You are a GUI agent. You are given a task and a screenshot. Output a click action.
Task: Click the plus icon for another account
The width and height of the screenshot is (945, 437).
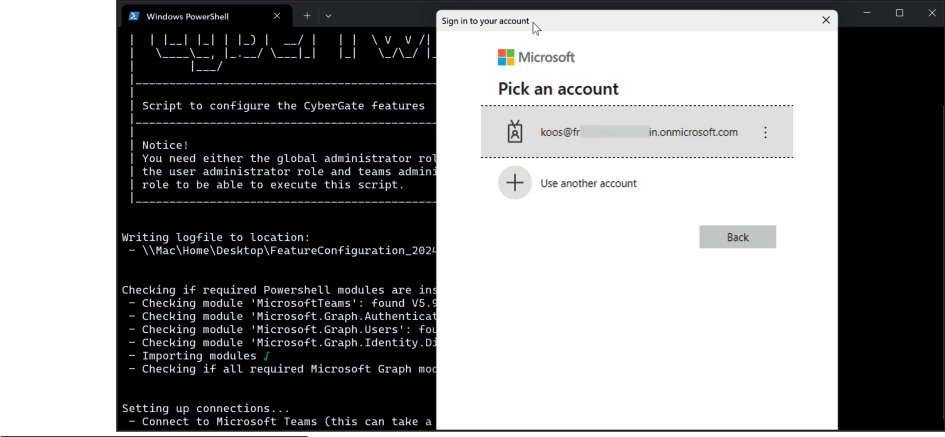coord(515,183)
